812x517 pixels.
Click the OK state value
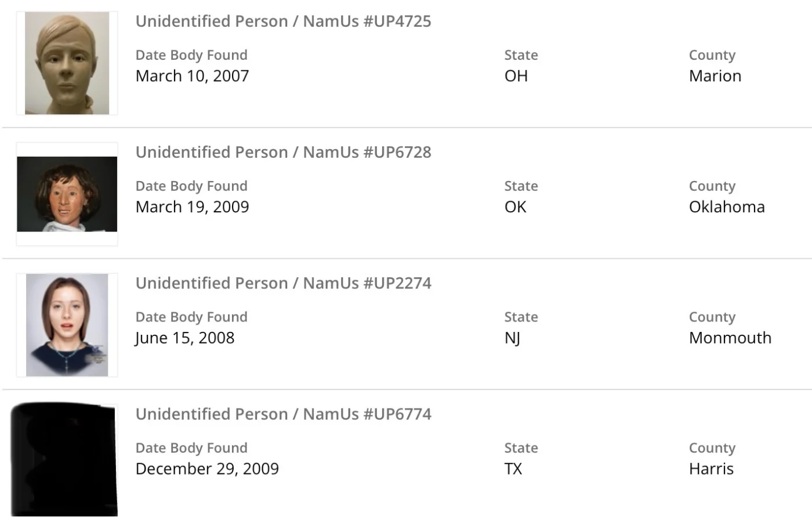point(515,207)
